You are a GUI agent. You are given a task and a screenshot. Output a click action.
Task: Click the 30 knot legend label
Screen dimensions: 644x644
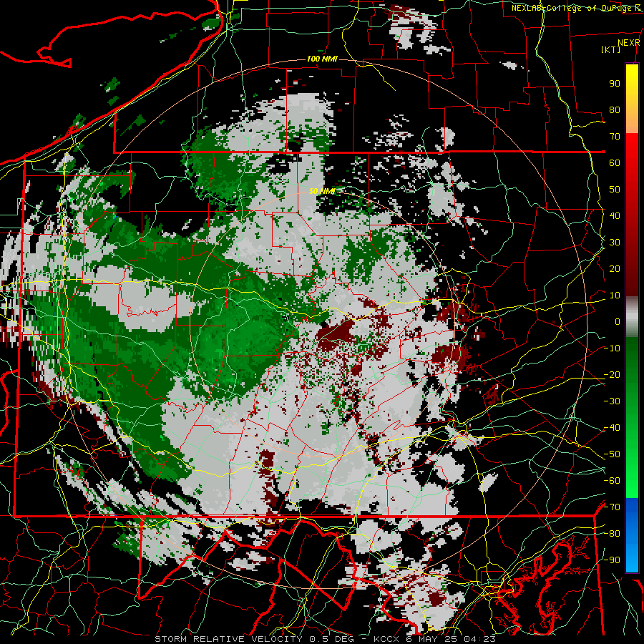click(615, 243)
